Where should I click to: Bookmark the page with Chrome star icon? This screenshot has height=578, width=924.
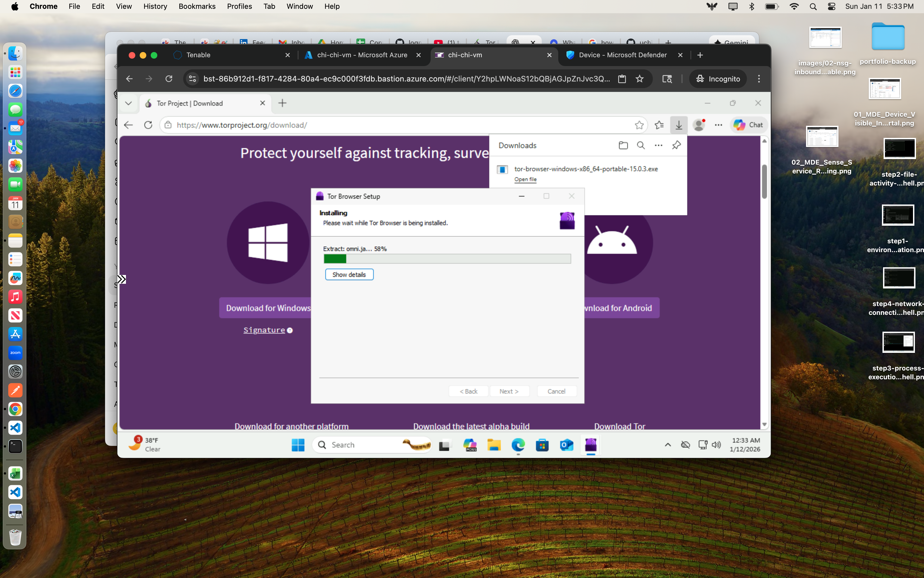tap(640, 79)
